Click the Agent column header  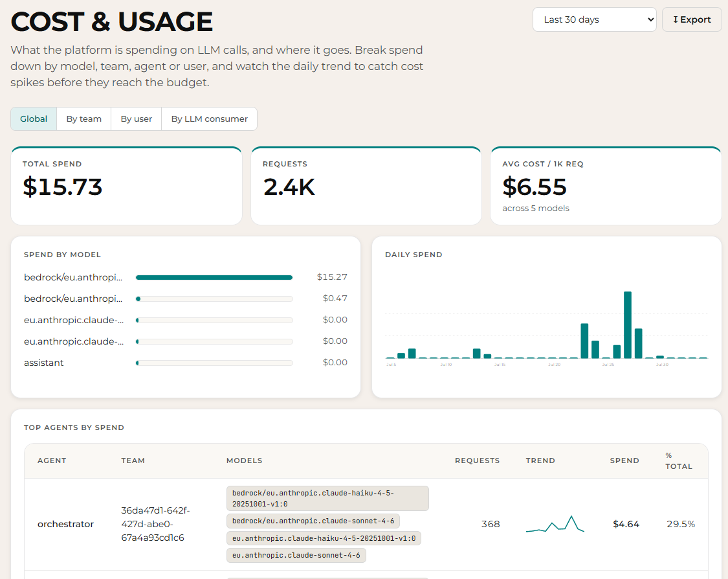(52, 460)
